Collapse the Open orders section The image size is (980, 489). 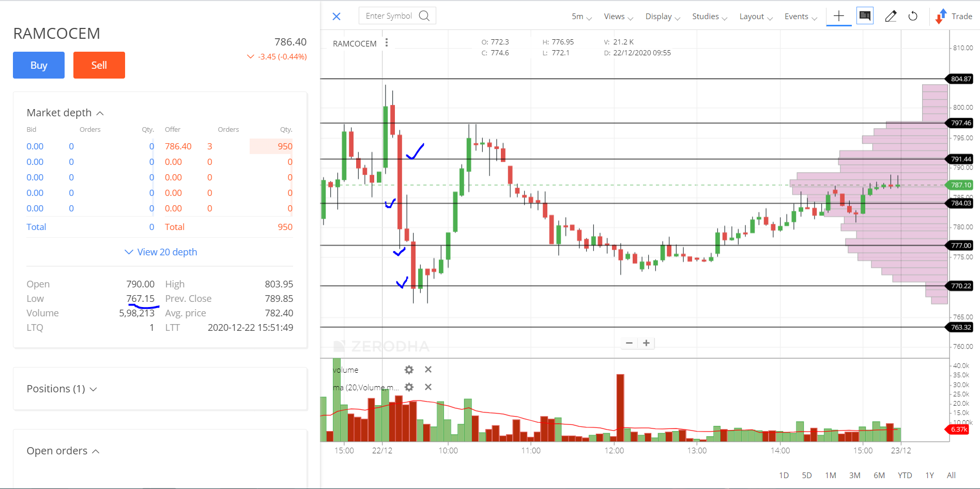[x=63, y=451]
